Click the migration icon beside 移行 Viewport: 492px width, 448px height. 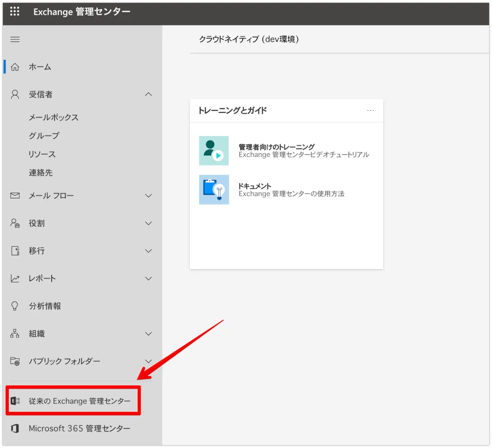point(15,251)
